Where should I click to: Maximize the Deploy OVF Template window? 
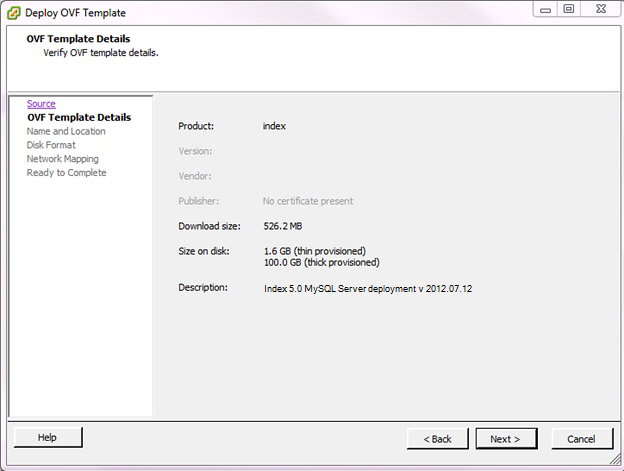pyautogui.click(x=569, y=9)
